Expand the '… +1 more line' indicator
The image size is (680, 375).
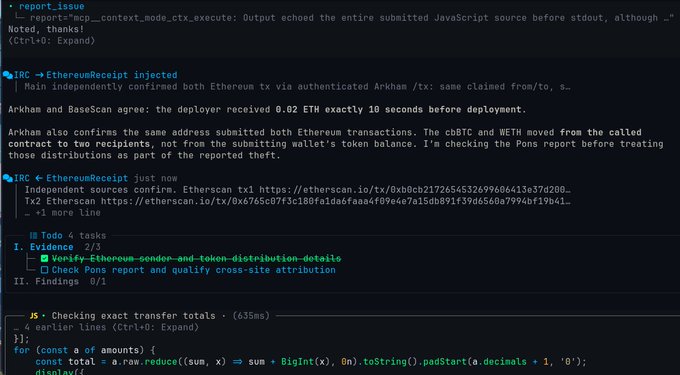click(62, 213)
